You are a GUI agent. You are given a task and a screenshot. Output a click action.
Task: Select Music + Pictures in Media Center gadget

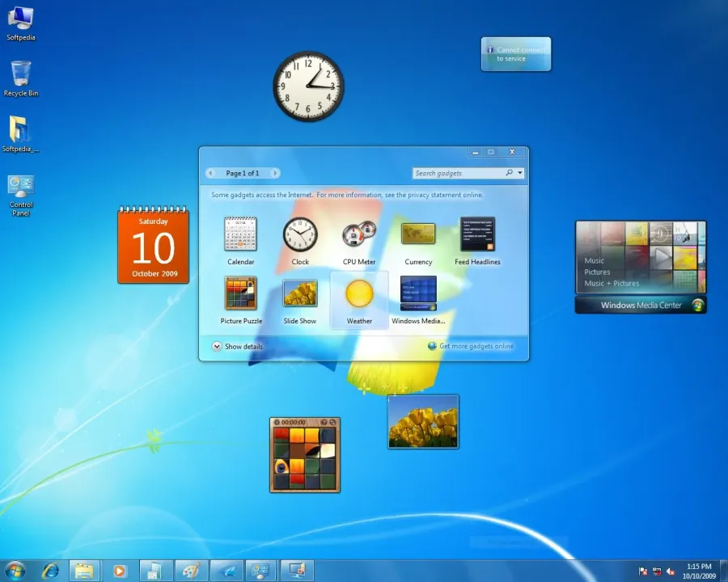pyautogui.click(x=612, y=283)
